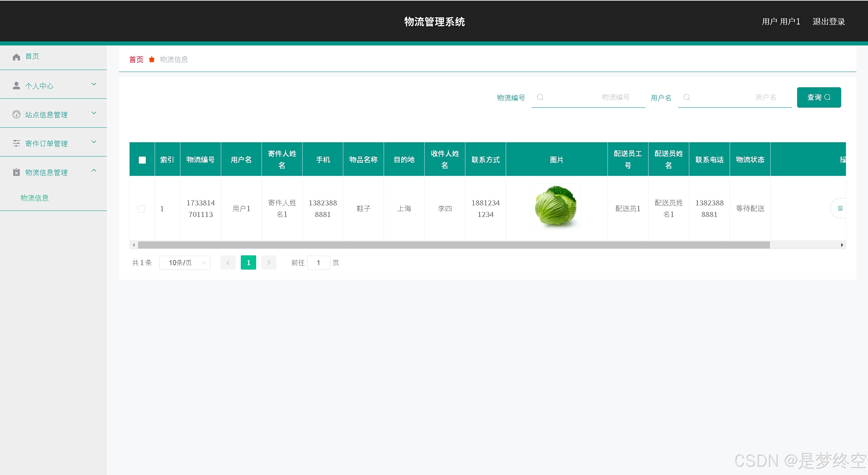Click the person icon beside 个人中心
The image size is (868, 475).
tap(16, 86)
